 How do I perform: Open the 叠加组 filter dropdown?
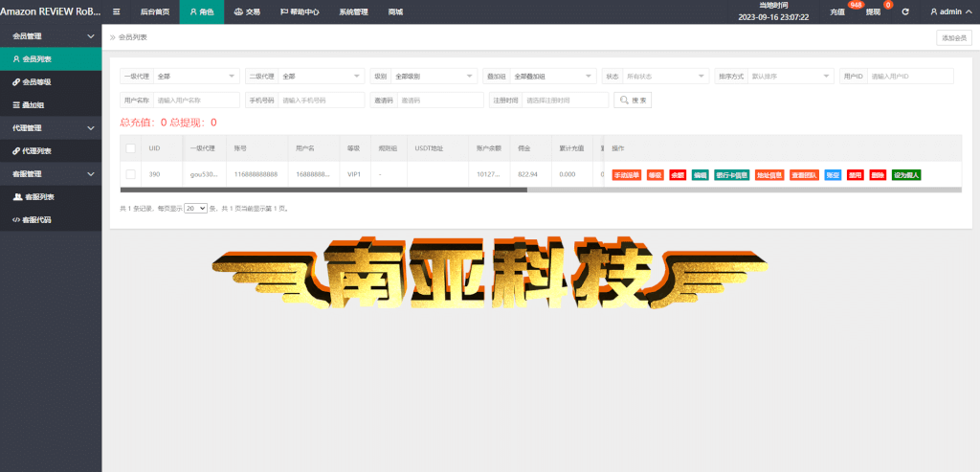click(553, 77)
